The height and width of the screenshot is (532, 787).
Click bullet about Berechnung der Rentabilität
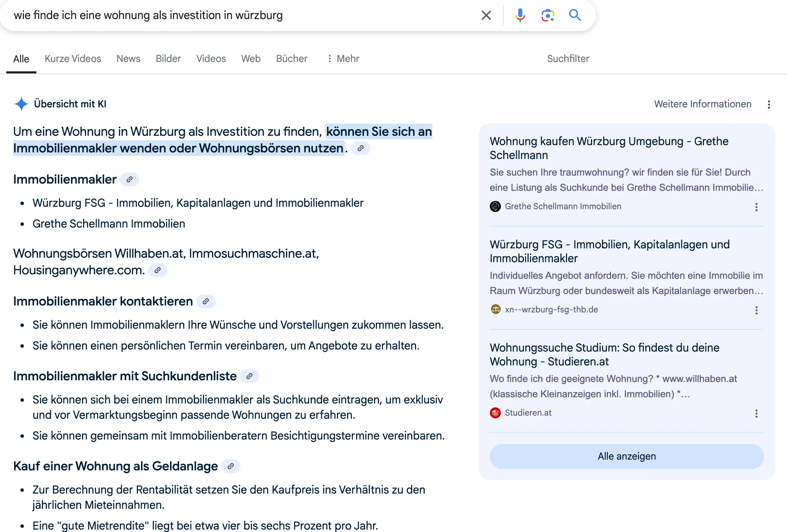coord(229,497)
